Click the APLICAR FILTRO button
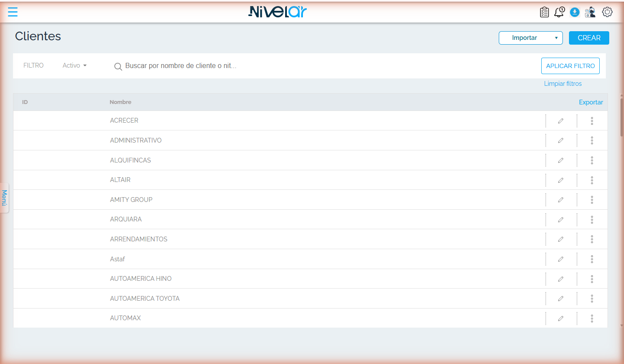Image resolution: width=624 pixels, height=364 pixels. 570,66
